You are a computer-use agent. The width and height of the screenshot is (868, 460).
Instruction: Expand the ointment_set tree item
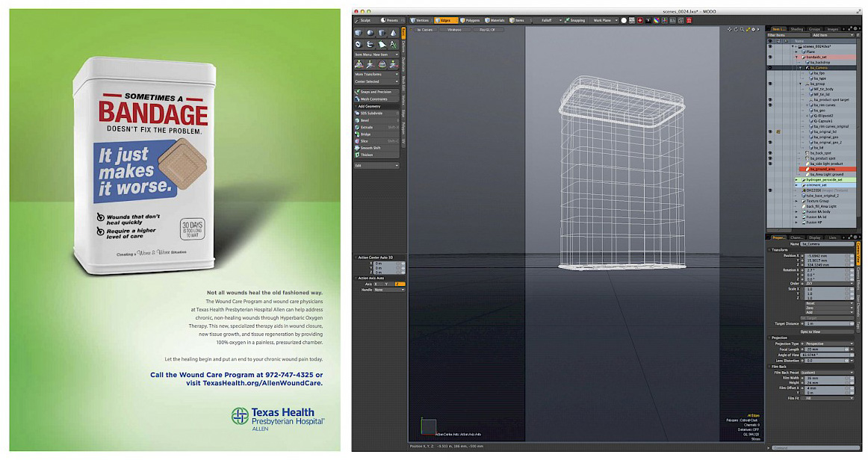[x=797, y=185]
